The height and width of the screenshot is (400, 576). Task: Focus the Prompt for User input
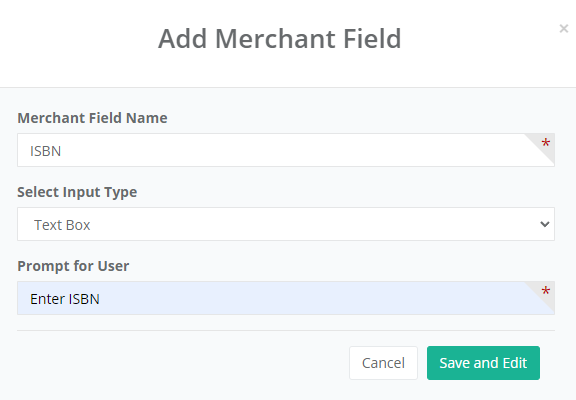tap(286, 298)
